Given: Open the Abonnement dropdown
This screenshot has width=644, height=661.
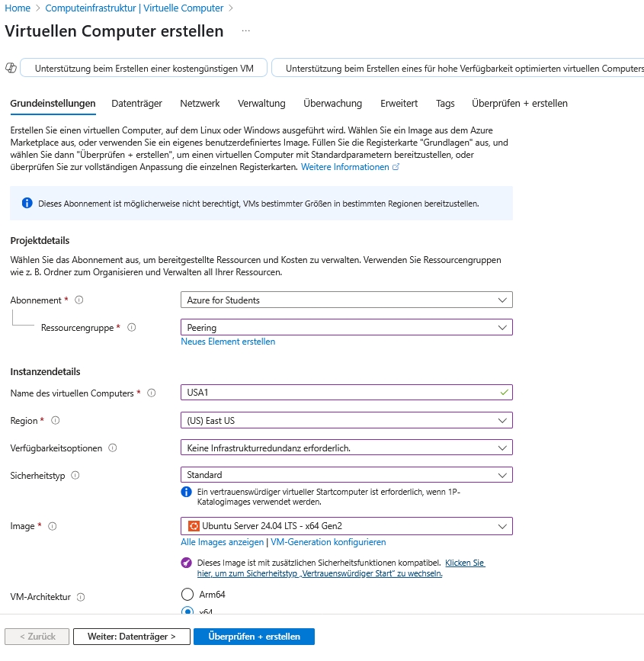Looking at the screenshot, I should pos(347,300).
